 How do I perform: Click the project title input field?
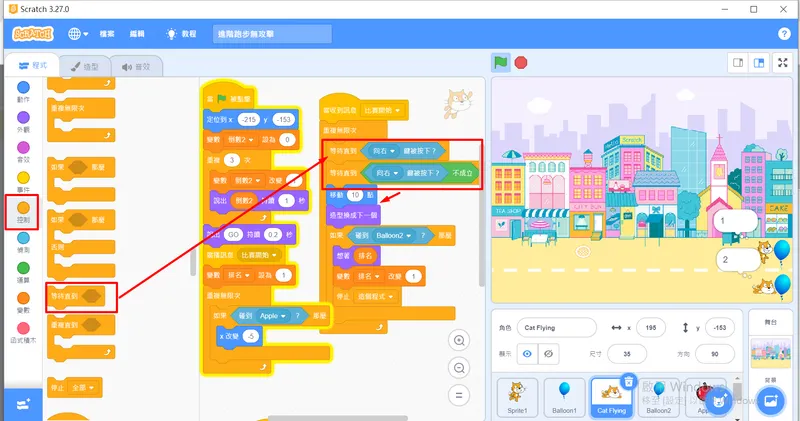(x=272, y=34)
